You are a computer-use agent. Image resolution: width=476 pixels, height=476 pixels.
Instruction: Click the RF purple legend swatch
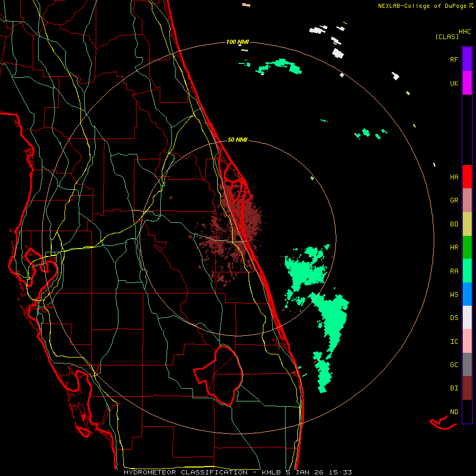[467, 59]
